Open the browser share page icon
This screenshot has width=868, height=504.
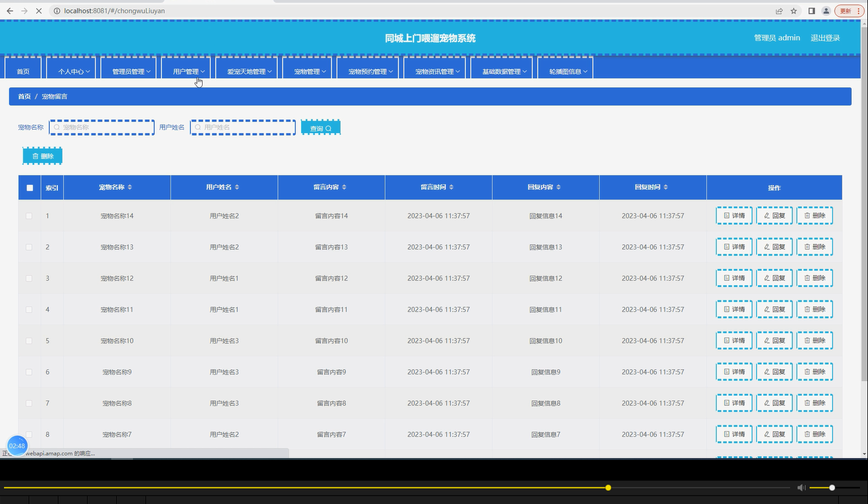[x=779, y=11]
